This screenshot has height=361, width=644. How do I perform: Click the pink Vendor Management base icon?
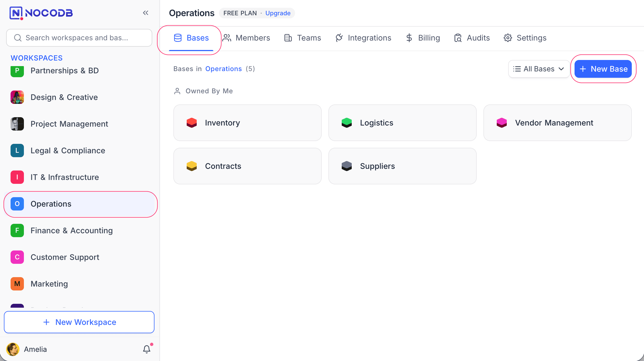(501, 123)
